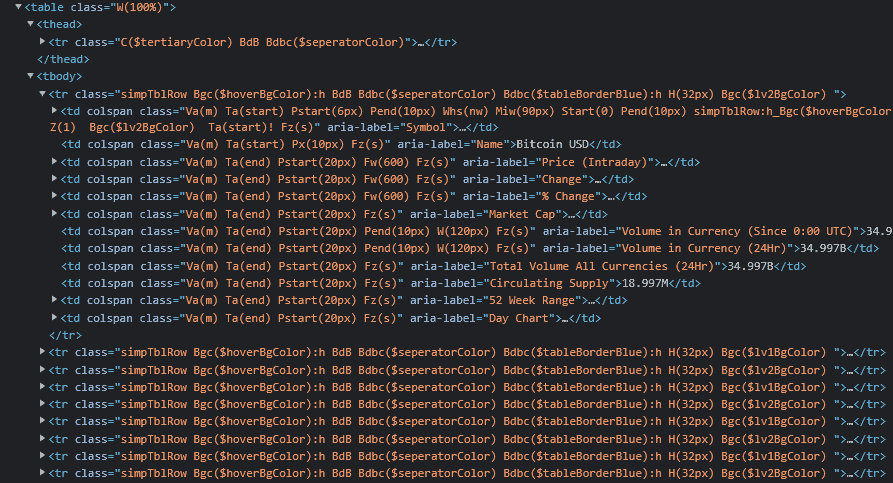Expand the Price (Intraday) td node
893x483 pixels.
pyautogui.click(x=55, y=162)
